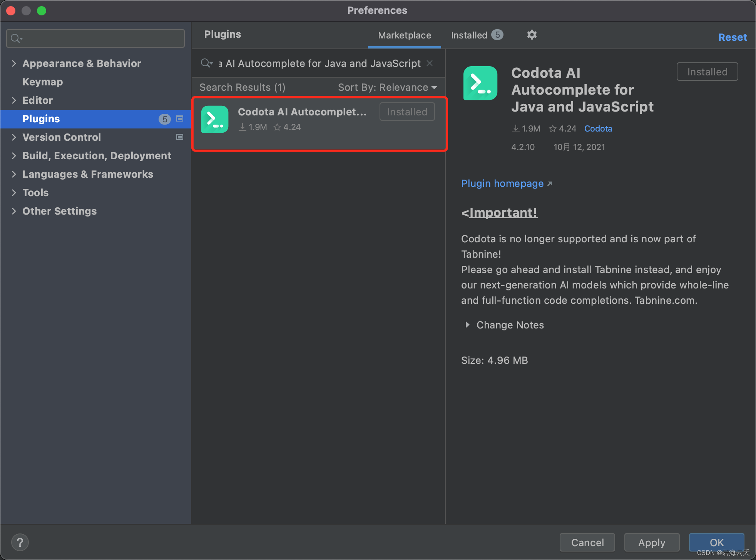Screen dimensions: 756x560
Task: Click the plugins settings gear icon
Action: pos(532,35)
